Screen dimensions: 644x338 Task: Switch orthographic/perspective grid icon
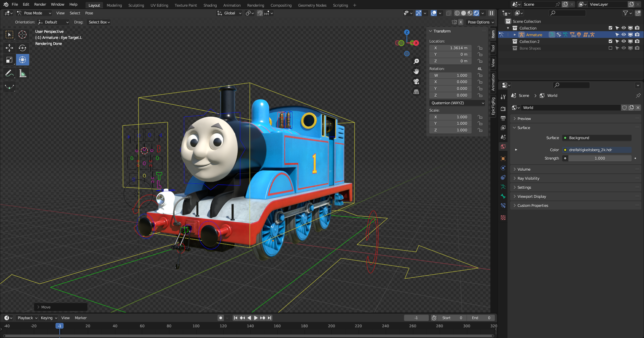point(416,92)
